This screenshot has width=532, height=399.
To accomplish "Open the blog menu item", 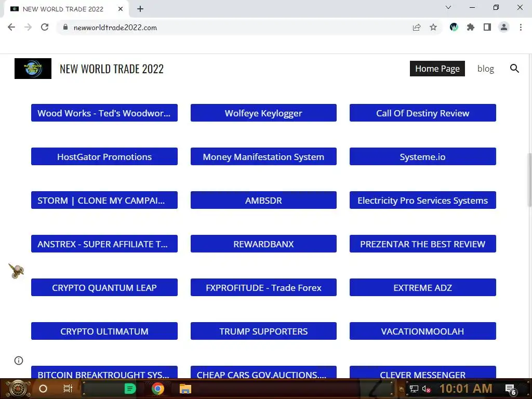I will point(486,69).
